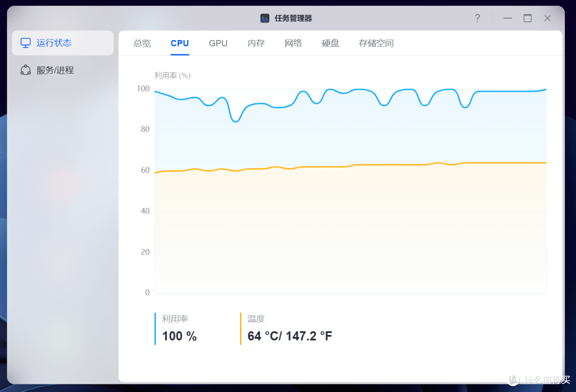This screenshot has height=392, width=576.
Task: Minimize the task manager window
Action: point(508,18)
